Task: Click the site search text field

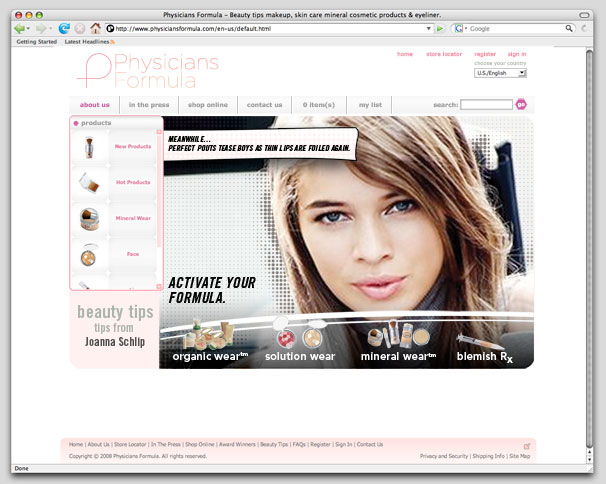Action: click(x=486, y=105)
